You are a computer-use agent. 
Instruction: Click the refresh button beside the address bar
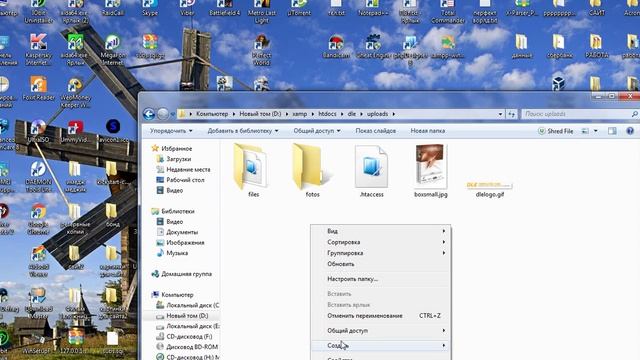pos(511,114)
